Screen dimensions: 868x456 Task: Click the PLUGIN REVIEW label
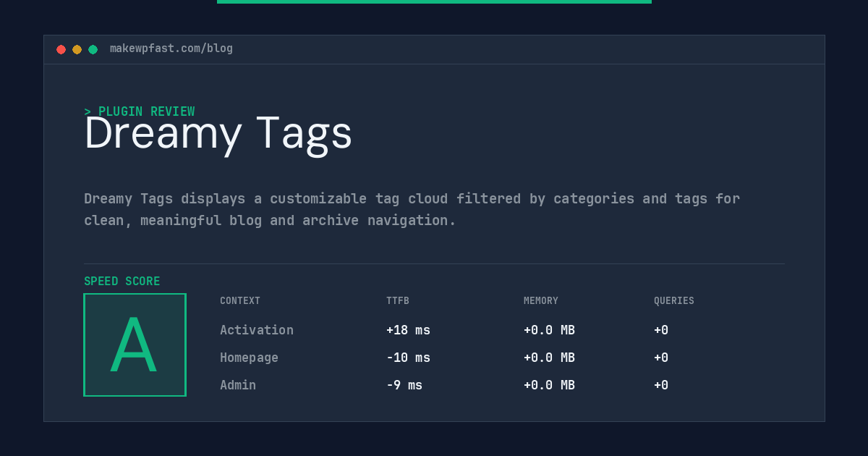coord(139,111)
